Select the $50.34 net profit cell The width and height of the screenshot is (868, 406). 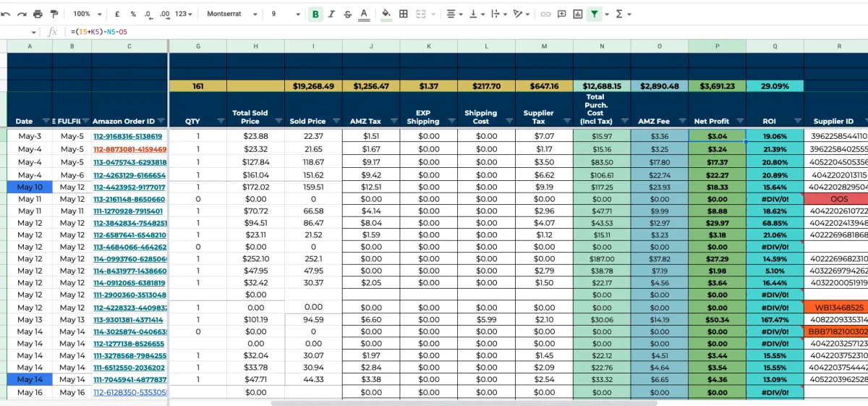pyautogui.click(x=717, y=319)
